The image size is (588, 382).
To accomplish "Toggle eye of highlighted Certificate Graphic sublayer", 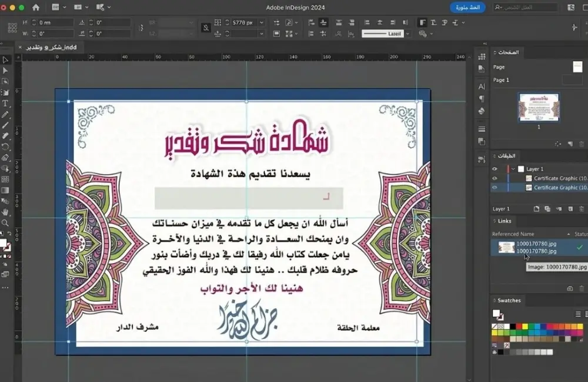I will [x=495, y=188].
